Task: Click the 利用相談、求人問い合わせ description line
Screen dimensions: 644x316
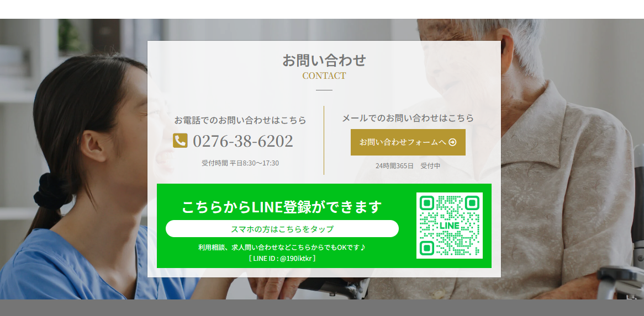Action: click(x=282, y=248)
